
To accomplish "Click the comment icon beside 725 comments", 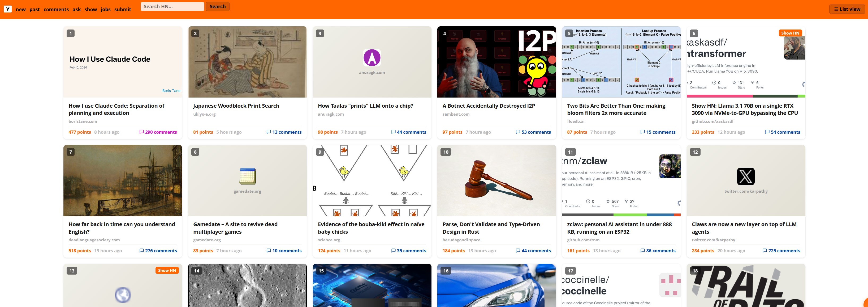I will (765, 251).
